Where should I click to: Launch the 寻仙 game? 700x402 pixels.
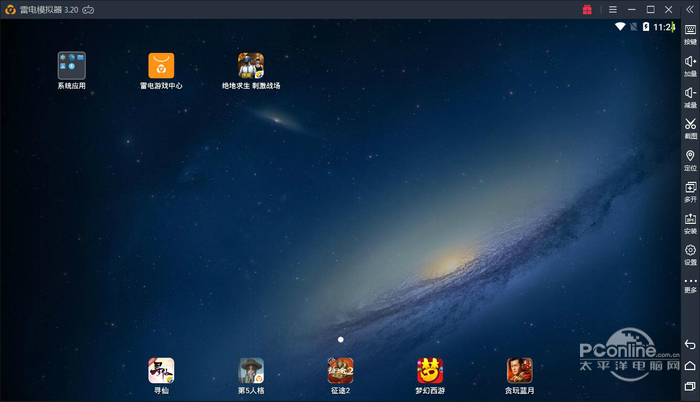[161, 370]
